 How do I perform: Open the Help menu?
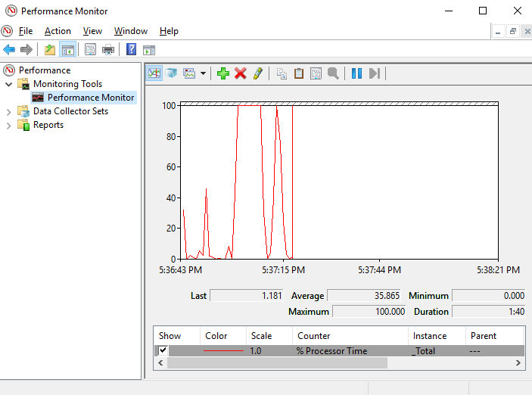pyautogui.click(x=169, y=31)
